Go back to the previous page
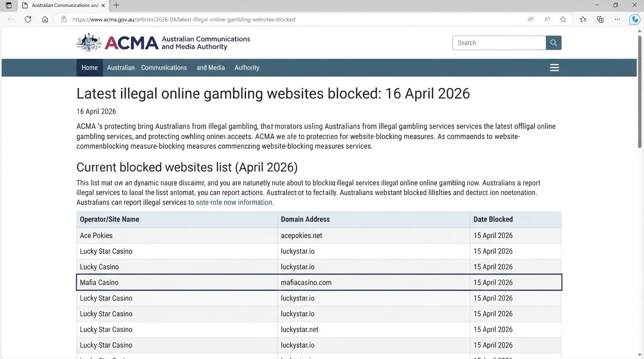The width and height of the screenshot is (644, 359). (x=11, y=19)
